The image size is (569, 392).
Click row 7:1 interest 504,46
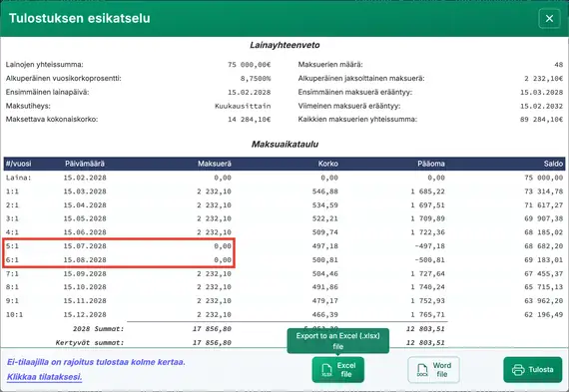tap(325, 273)
